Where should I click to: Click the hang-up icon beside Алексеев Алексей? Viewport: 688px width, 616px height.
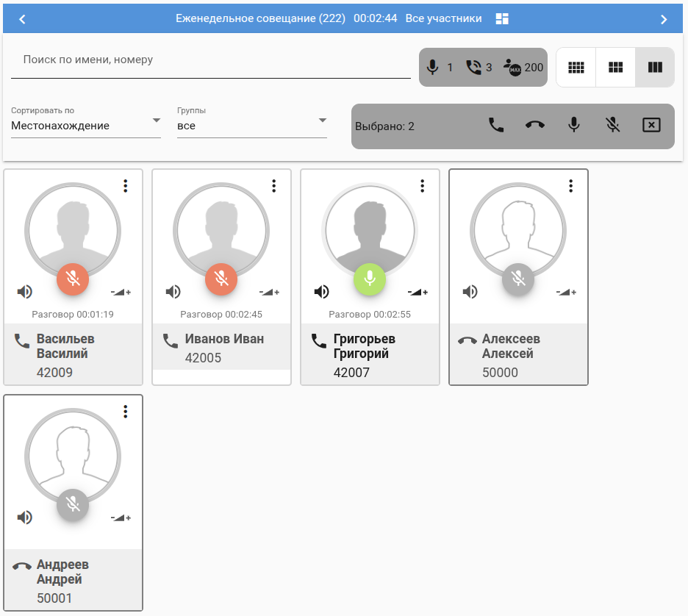click(x=467, y=340)
